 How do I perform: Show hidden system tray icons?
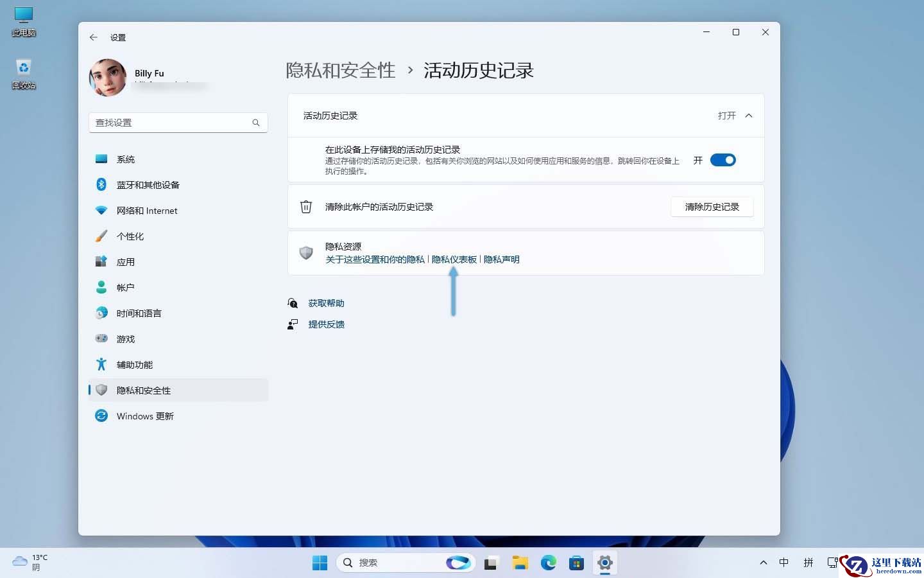[764, 563]
